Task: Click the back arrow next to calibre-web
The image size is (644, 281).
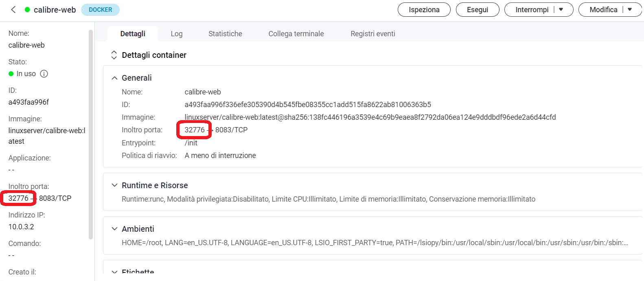Action: (13, 10)
